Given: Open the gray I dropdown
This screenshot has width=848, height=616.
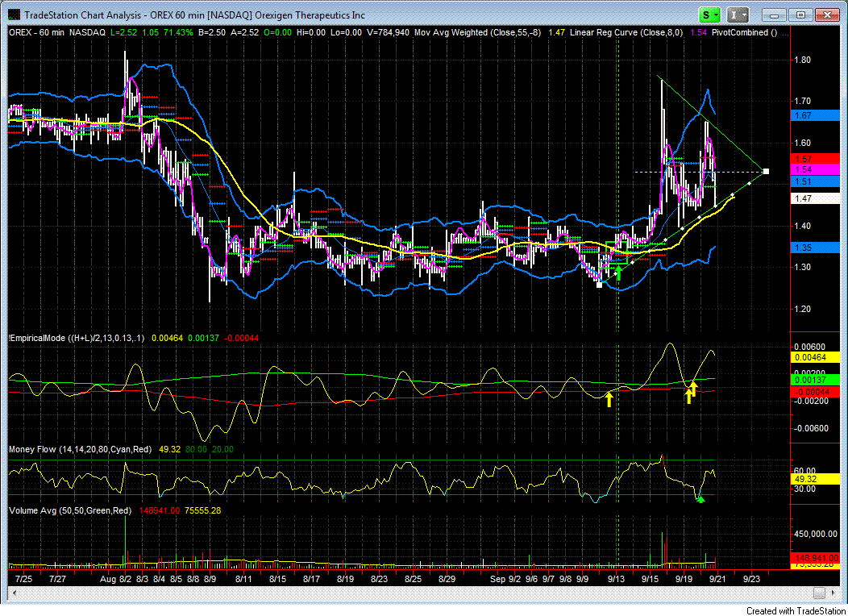Looking at the screenshot, I should tap(737, 15).
